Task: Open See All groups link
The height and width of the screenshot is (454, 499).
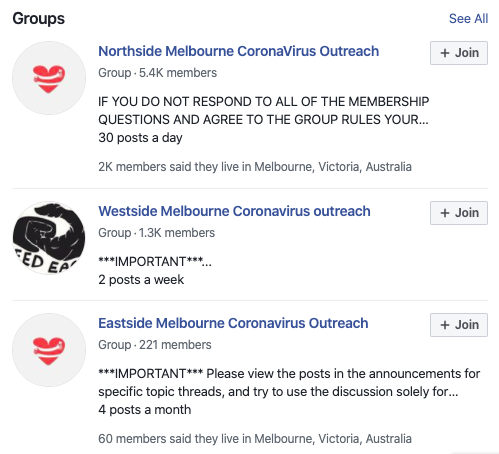Action: (468, 19)
